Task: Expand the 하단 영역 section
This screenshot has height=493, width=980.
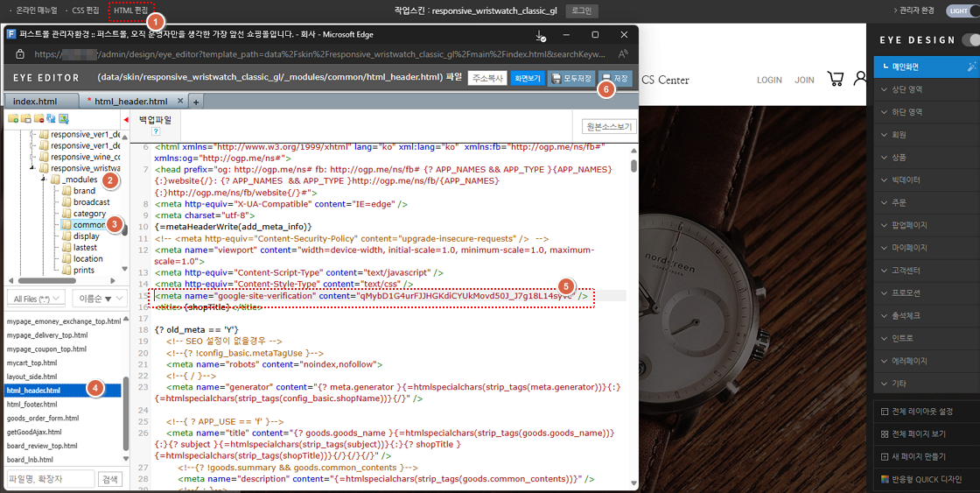Action: 927,112
